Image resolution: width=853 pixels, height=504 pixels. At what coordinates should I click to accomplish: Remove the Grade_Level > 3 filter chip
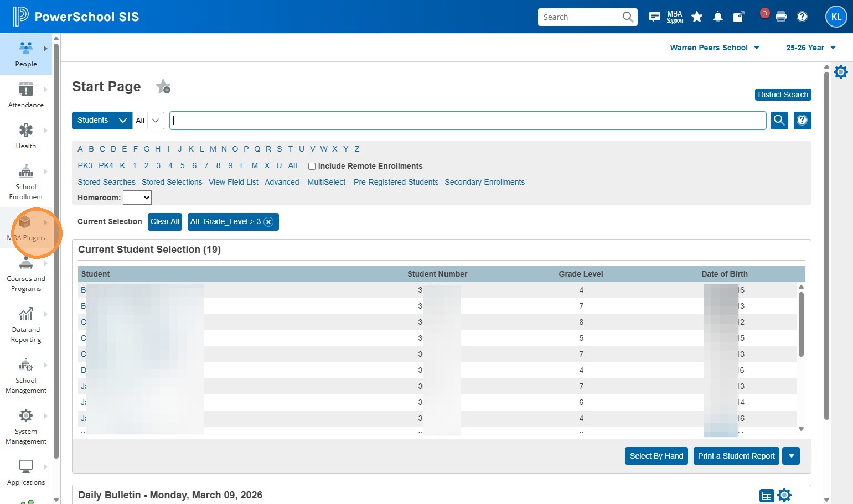point(268,222)
